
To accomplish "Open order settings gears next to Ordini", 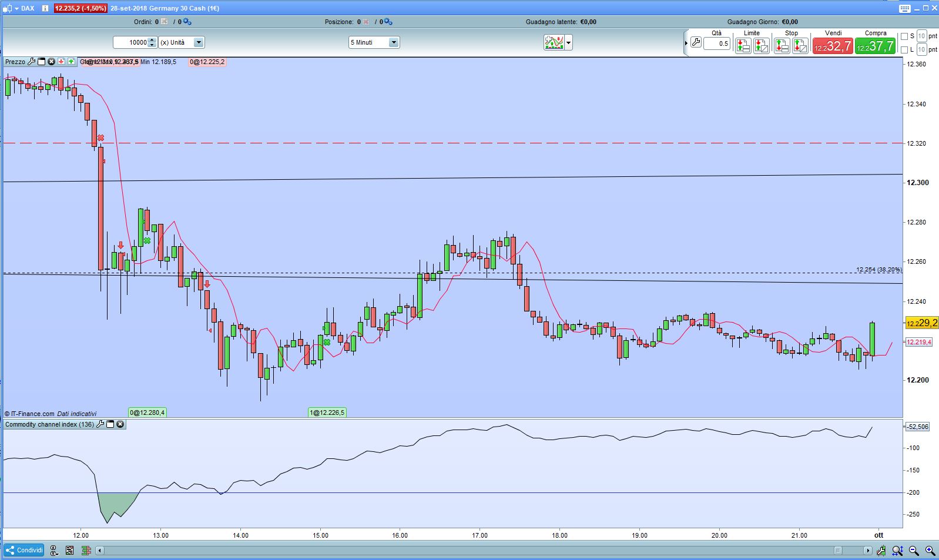I will (x=187, y=22).
